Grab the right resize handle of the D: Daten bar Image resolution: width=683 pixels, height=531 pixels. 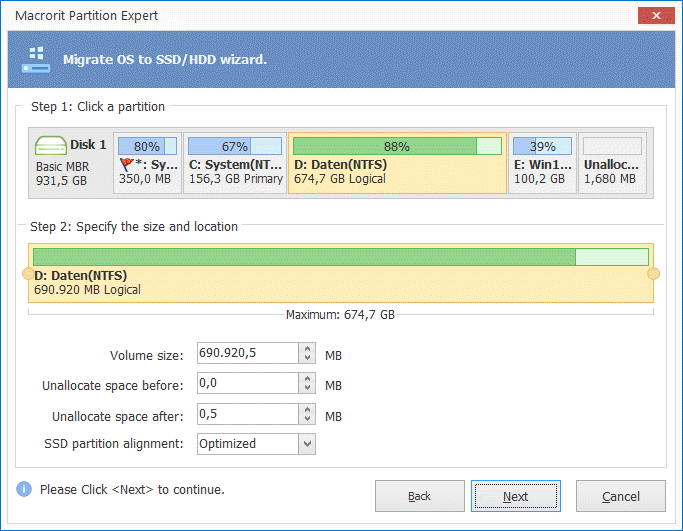tap(653, 274)
